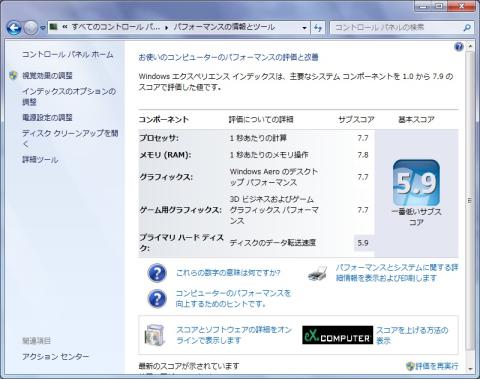Screen dimensions: 480x379
Task: Click the magnifier search icon
Action: tap(467, 28)
